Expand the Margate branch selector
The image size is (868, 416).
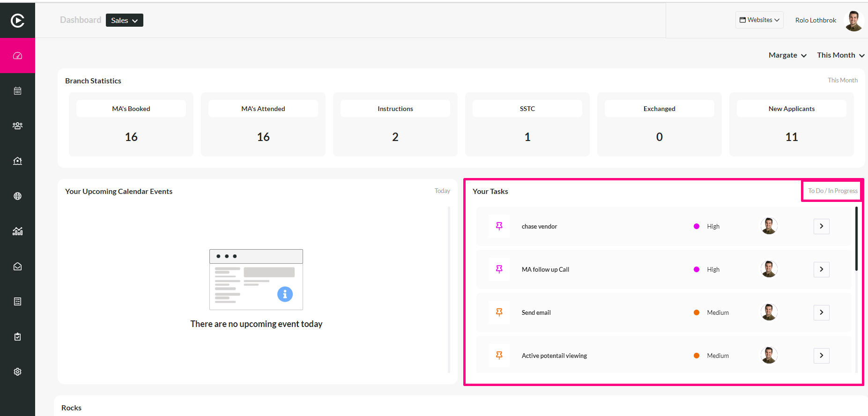[787, 55]
